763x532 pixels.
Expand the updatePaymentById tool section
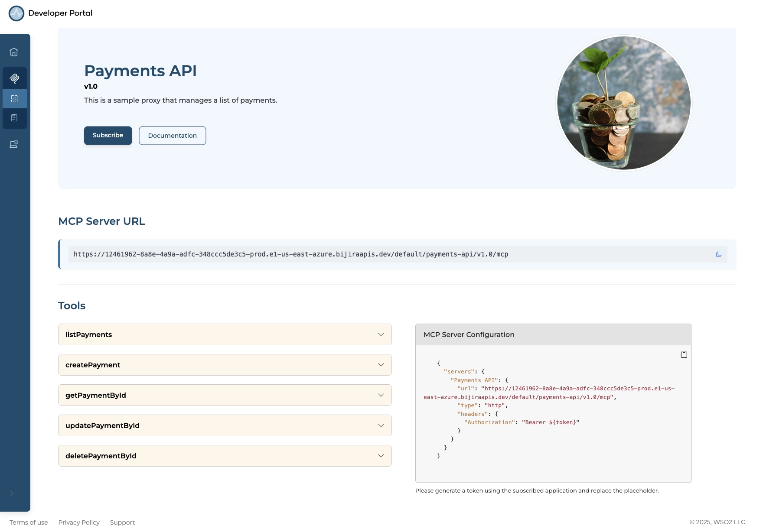225,425
